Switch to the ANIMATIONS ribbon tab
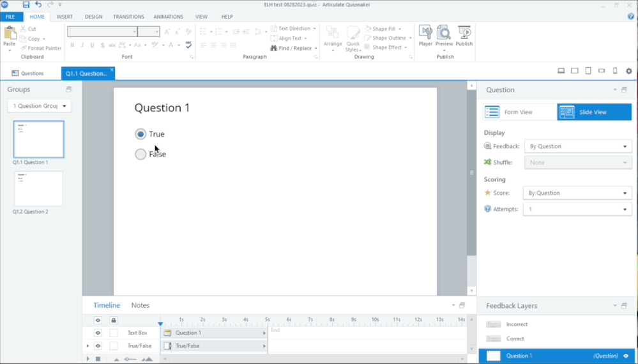Image resolution: width=638 pixels, height=364 pixels. pos(168,17)
